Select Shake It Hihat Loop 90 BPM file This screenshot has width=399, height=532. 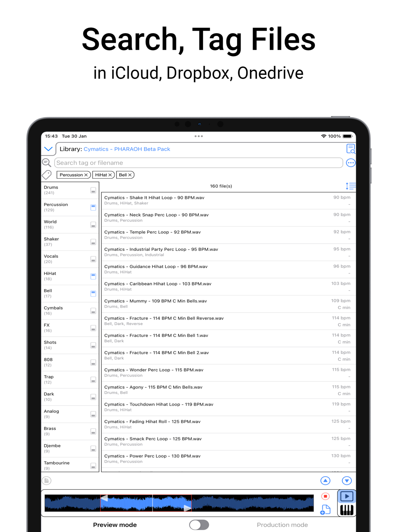pyautogui.click(x=229, y=201)
